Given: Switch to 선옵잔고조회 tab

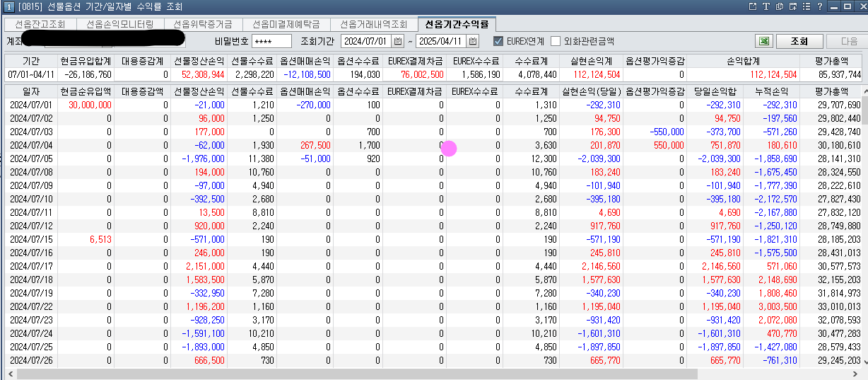Looking at the screenshot, I should click(40, 23).
